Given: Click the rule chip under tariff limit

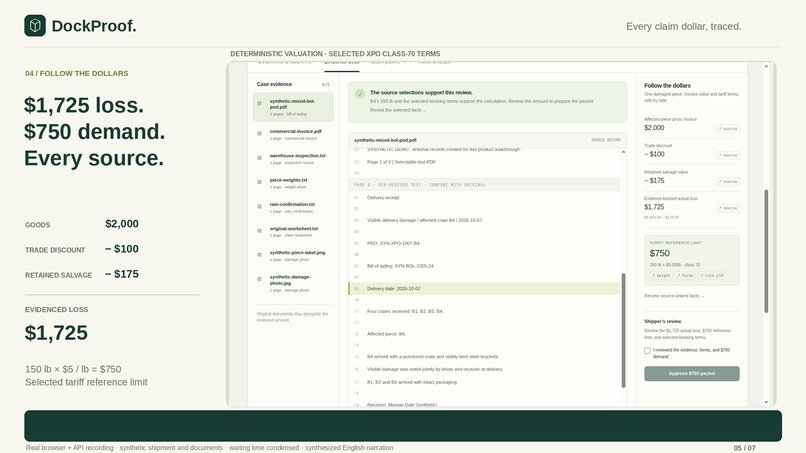Looking at the screenshot, I should 712,276.
